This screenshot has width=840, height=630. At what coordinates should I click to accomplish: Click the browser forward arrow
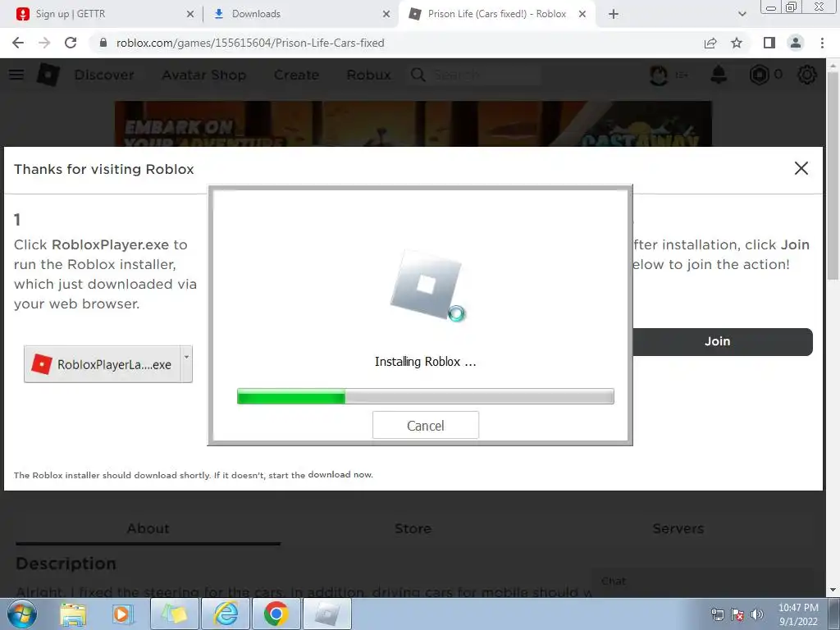(44, 43)
